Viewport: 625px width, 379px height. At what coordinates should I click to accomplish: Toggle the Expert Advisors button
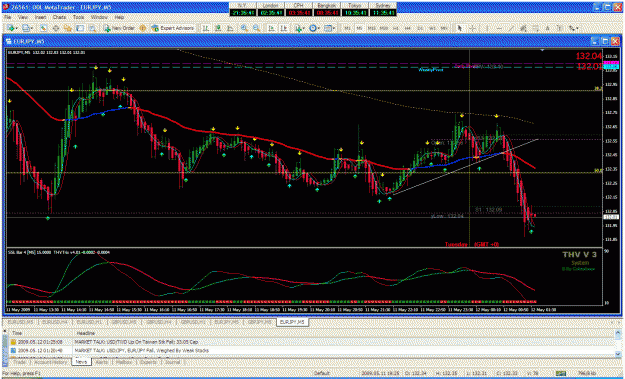pos(173,28)
